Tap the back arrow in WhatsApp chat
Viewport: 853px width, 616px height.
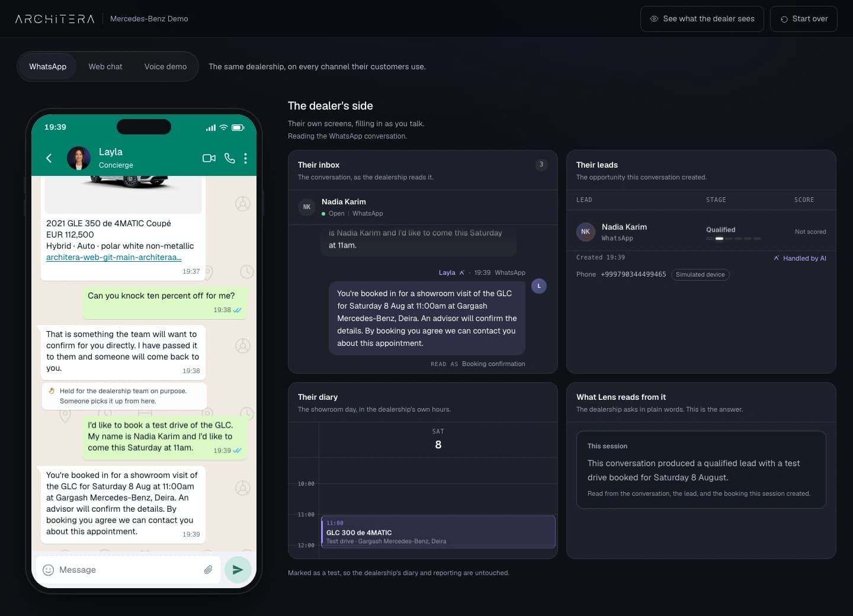(49, 158)
